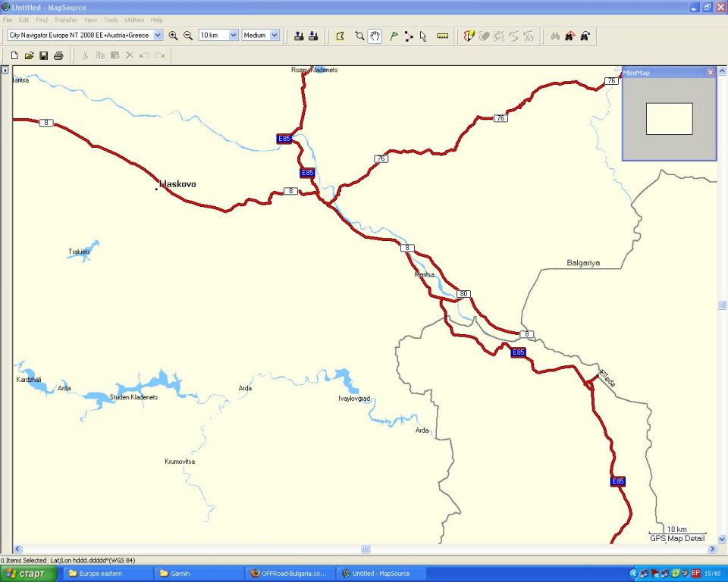Click the Studen Kladenets reservoir label
The width and height of the screenshot is (728, 582).
point(133,397)
